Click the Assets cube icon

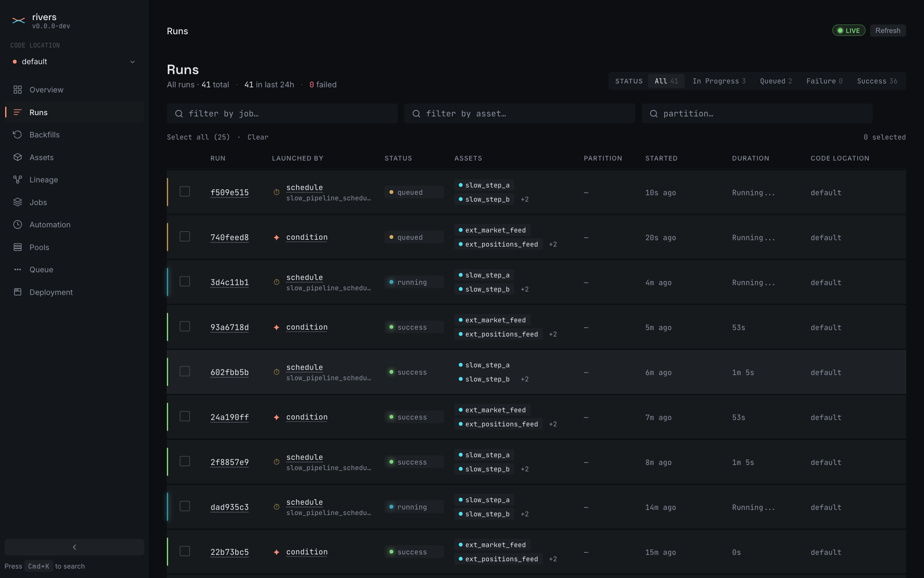[x=18, y=157]
